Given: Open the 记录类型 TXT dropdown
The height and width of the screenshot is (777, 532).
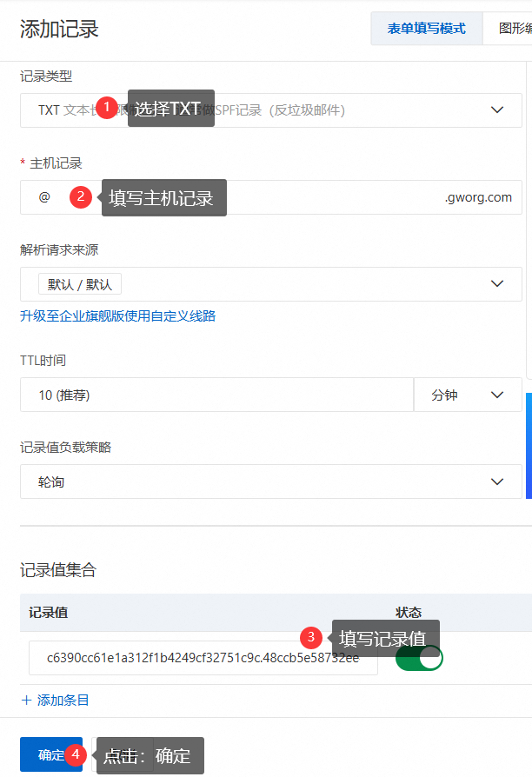Looking at the screenshot, I should [270, 110].
